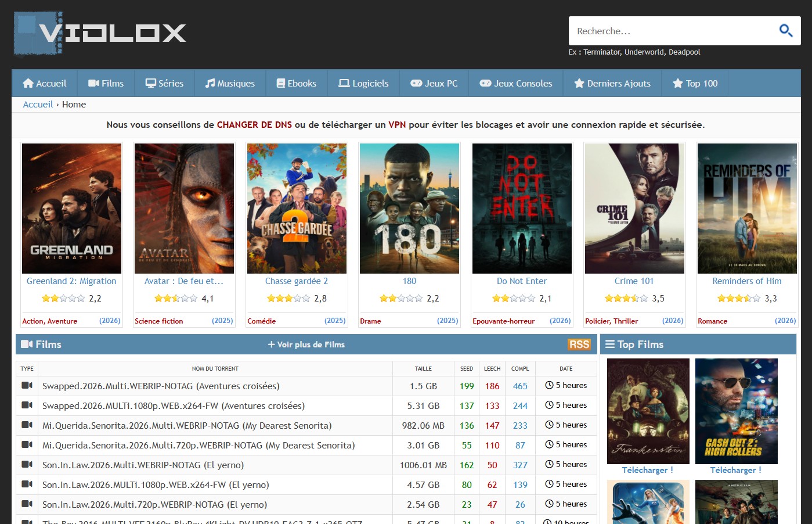Click the CHANGER DE DNS link
The height and width of the screenshot is (524, 812).
[x=254, y=124]
